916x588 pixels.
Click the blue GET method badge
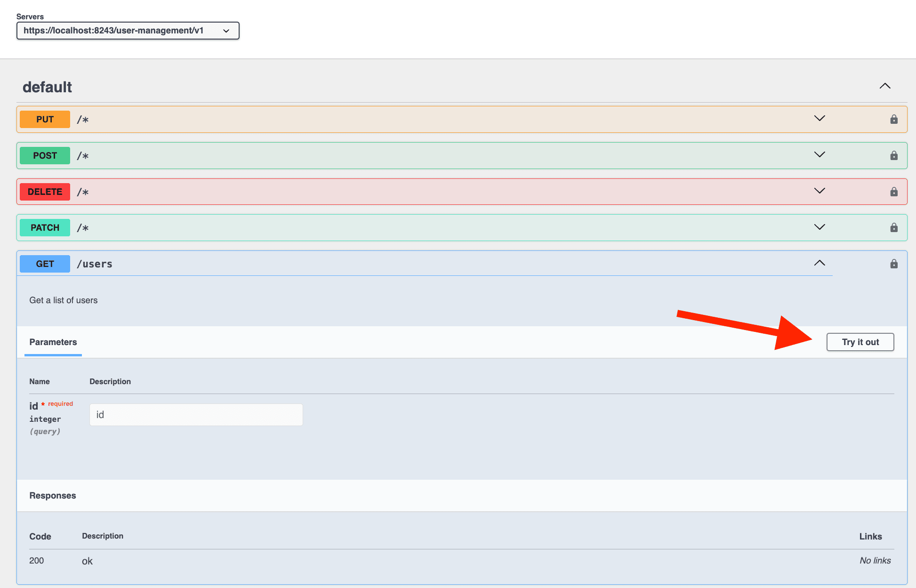tap(44, 264)
